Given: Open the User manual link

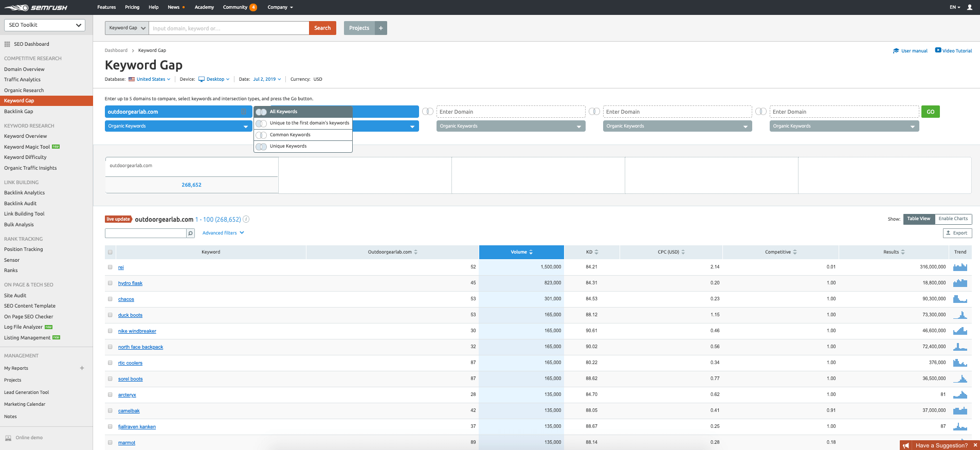Looking at the screenshot, I should tap(910, 51).
